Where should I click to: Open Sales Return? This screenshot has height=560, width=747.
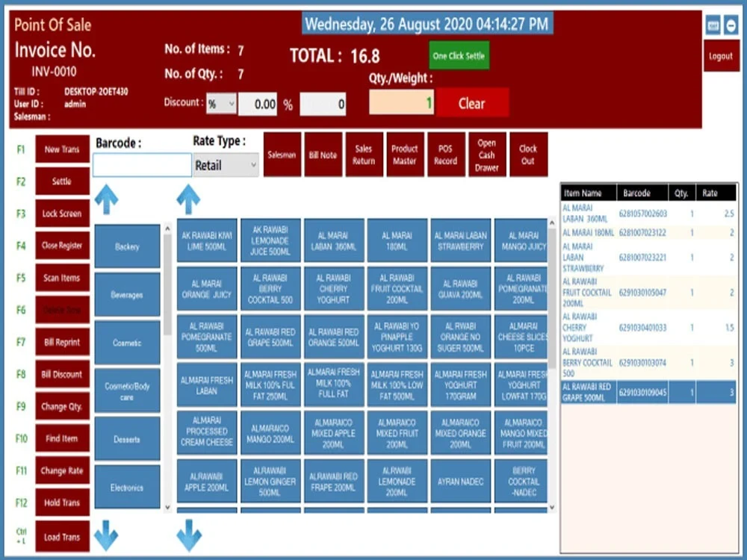pos(364,155)
